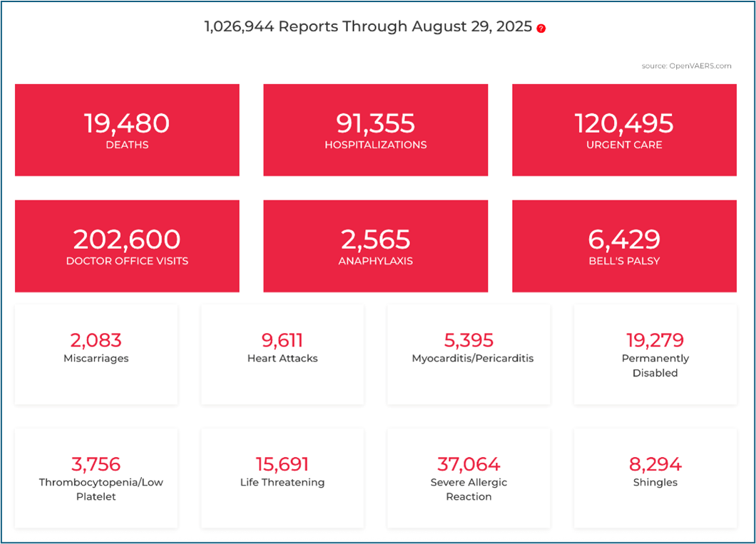
Task: Click the red question mark help icon
Action: click(541, 29)
